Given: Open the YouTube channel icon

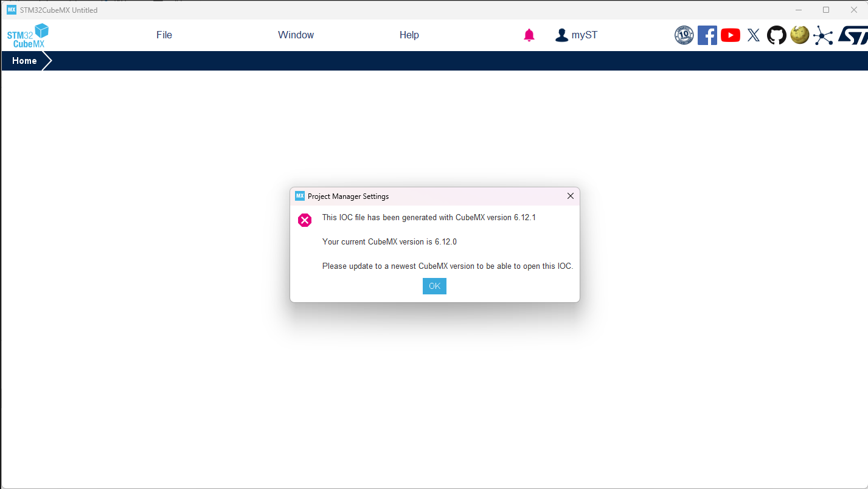Looking at the screenshot, I should pyautogui.click(x=731, y=35).
